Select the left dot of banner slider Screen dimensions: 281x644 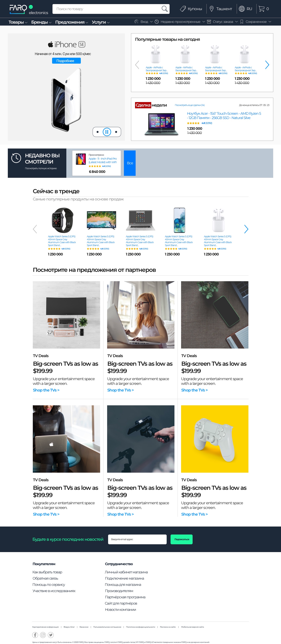pyautogui.click(x=98, y=132)
